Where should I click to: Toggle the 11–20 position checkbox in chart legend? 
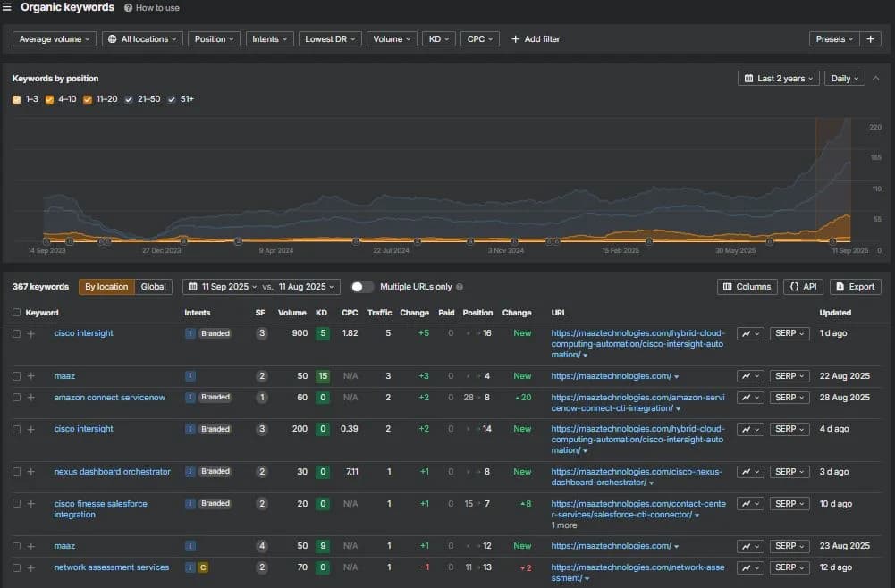(88, 99)
